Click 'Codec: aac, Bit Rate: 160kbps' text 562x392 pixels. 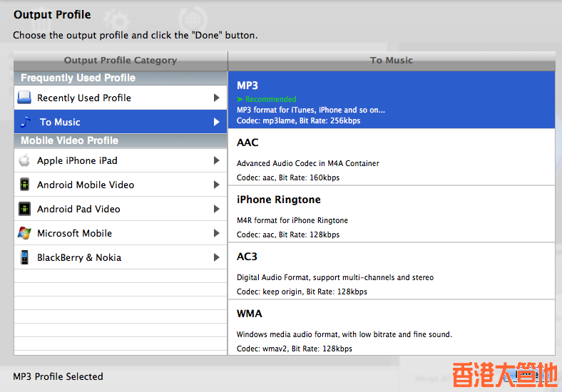point(288,177)
